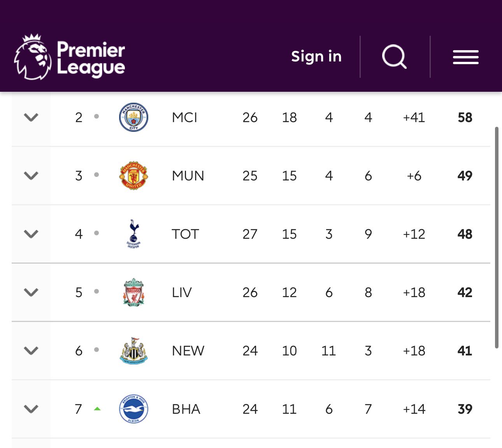
Task: Expand the LIV row details
Action: (31, 292)
